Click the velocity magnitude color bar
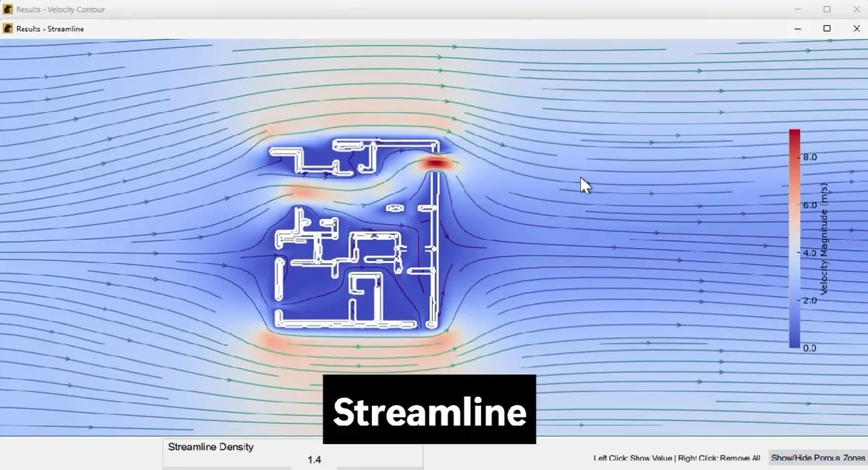The height and width of the screenshot is (470, 868). (794, 239)
